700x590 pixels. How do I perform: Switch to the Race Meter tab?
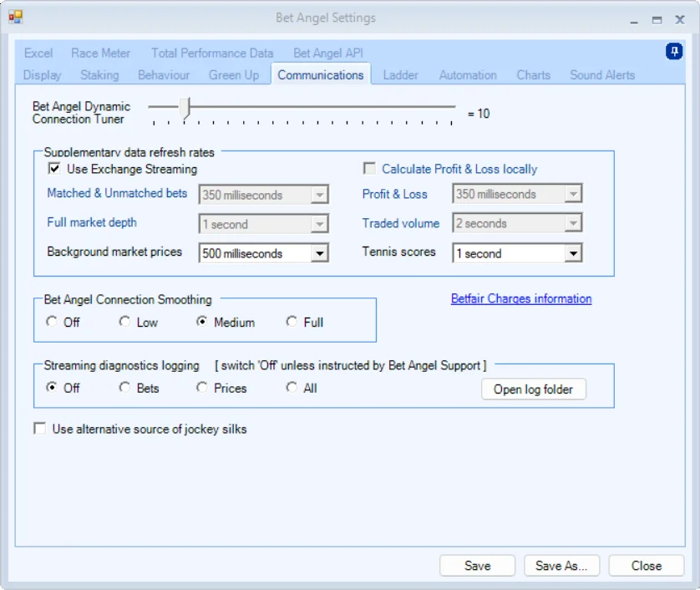click(100, 53)
